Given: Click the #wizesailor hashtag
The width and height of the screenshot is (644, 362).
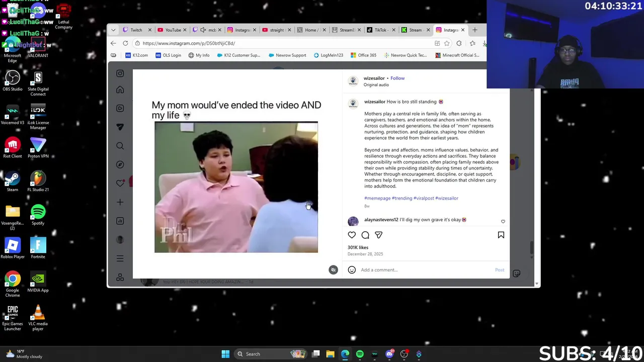Looking at the screenshot, I should pyautogui.click(x=447, y=198).
